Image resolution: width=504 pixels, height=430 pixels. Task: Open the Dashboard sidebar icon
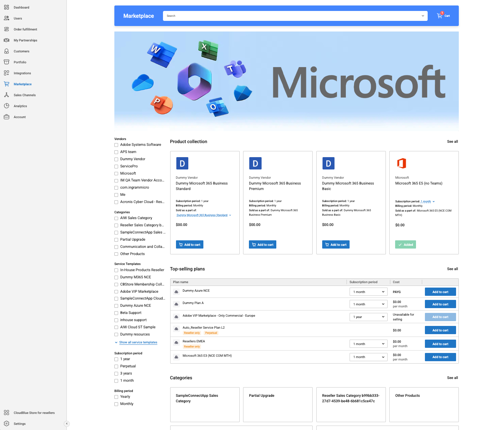7,7
